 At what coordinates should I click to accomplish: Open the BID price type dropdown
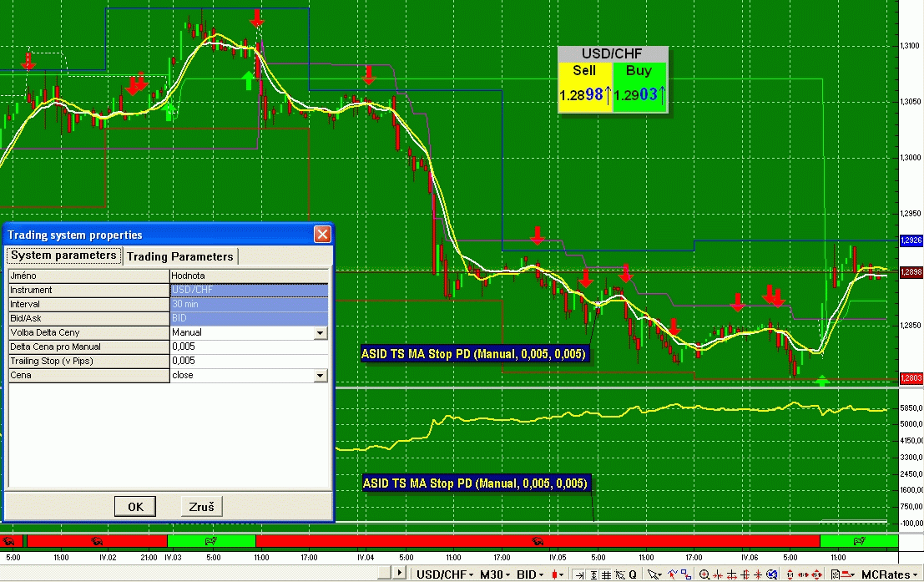tap(530, 574)
